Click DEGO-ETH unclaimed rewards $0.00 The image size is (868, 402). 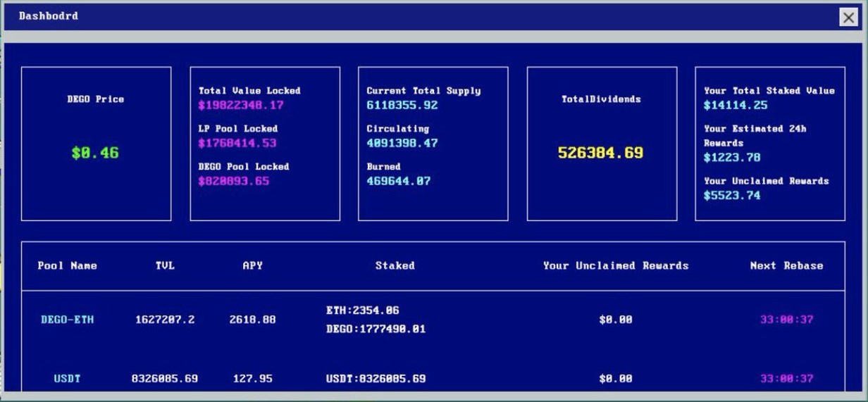(616, 320)
